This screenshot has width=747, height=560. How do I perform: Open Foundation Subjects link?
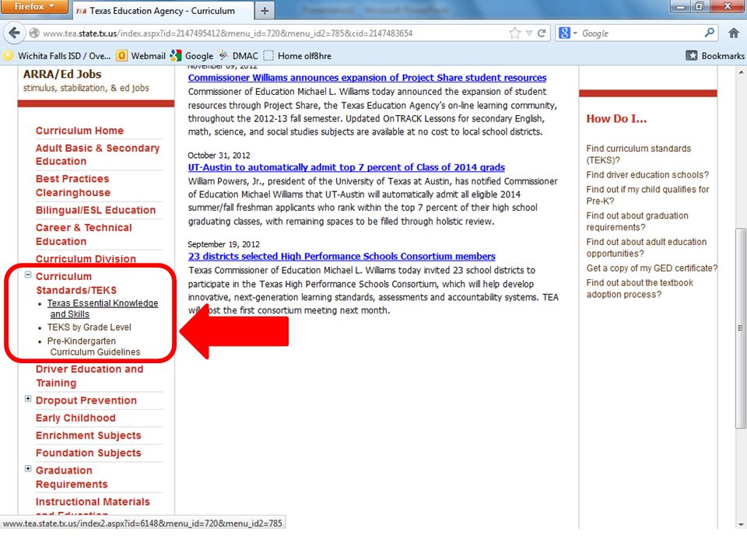point(89,453)
